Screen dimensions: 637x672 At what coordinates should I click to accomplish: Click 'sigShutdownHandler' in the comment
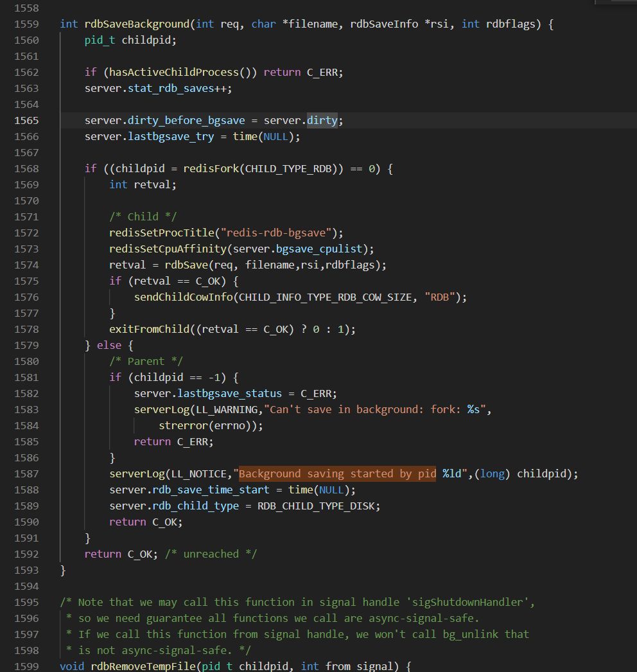point(467,603)
